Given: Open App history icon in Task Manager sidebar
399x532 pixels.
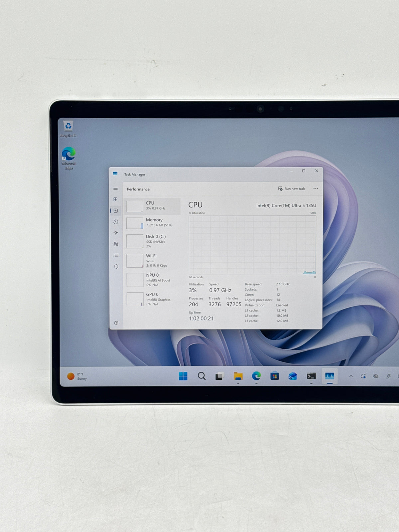Looking at the screenshot, I should click(x=116, y=222).
